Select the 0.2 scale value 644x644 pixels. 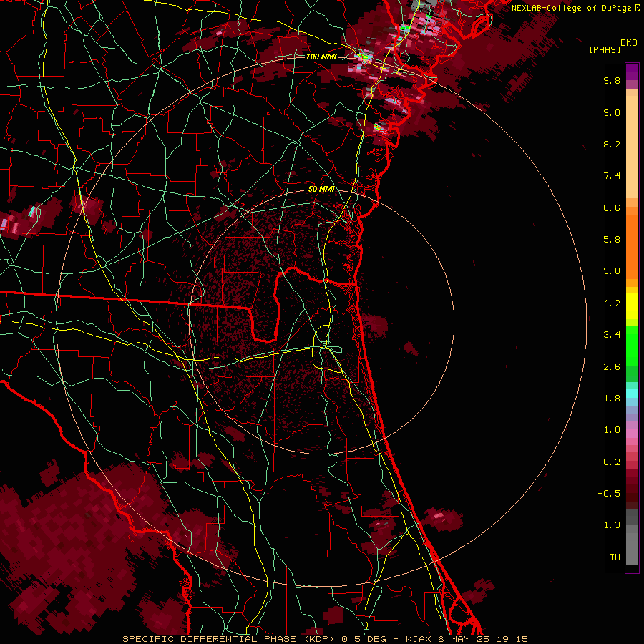[x=612, y=462]
